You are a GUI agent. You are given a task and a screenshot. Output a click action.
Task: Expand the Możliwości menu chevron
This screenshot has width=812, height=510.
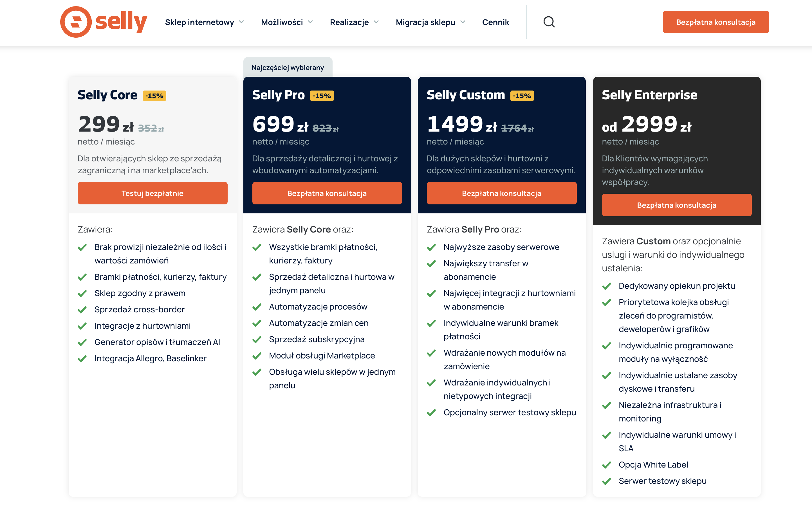(310, 22)
